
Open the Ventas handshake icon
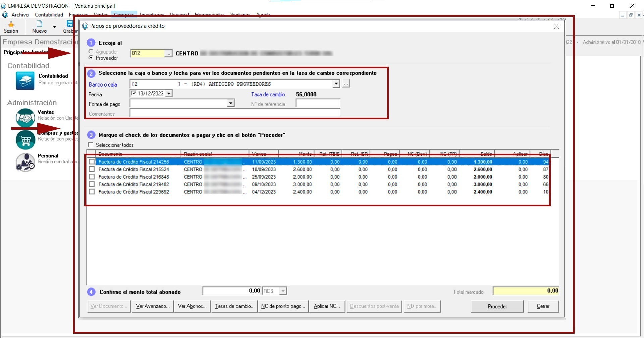(25, 118)
